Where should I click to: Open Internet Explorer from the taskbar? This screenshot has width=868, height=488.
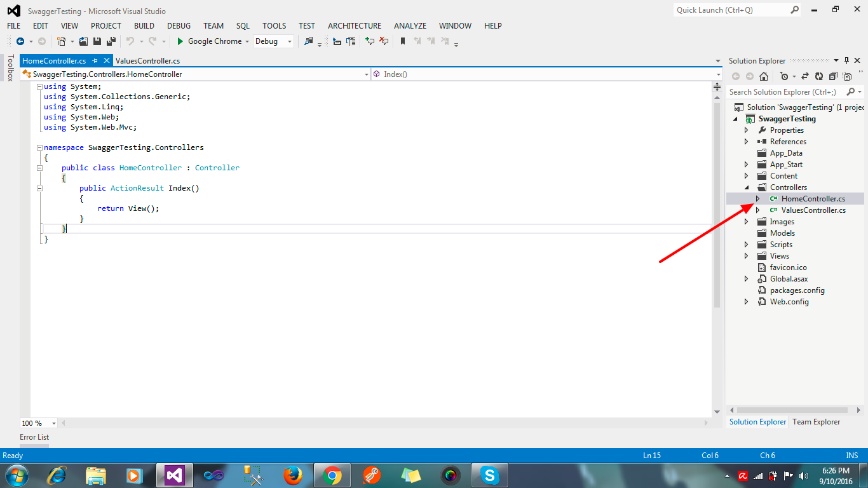click(x=57, y=475)
